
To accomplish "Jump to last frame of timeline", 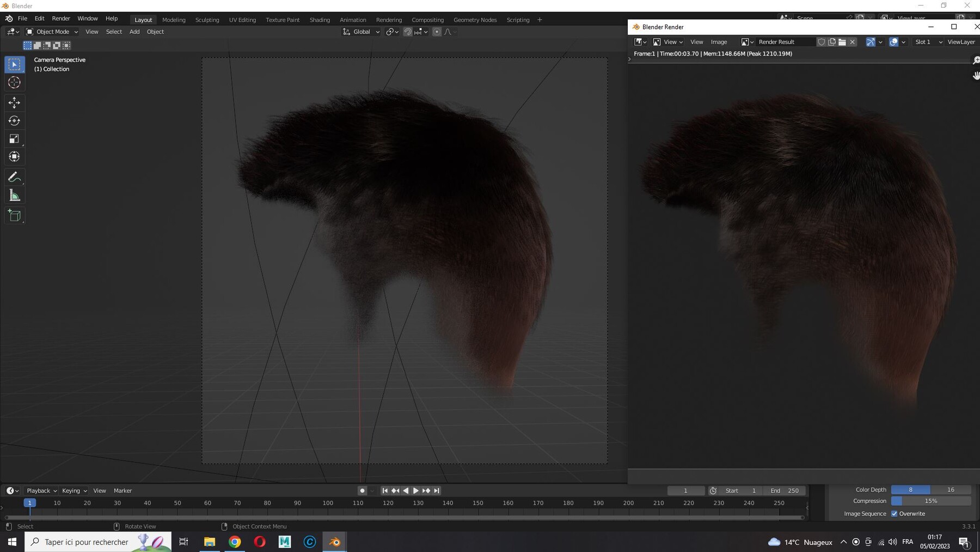I will (x=437, y=491).
